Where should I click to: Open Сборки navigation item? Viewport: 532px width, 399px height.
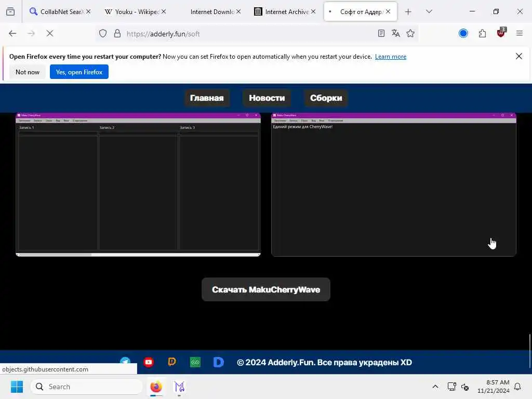coord(326,98)
